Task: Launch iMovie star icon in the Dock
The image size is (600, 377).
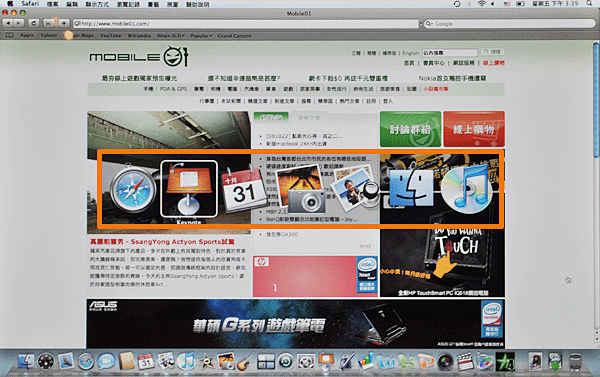Action: 206,361
